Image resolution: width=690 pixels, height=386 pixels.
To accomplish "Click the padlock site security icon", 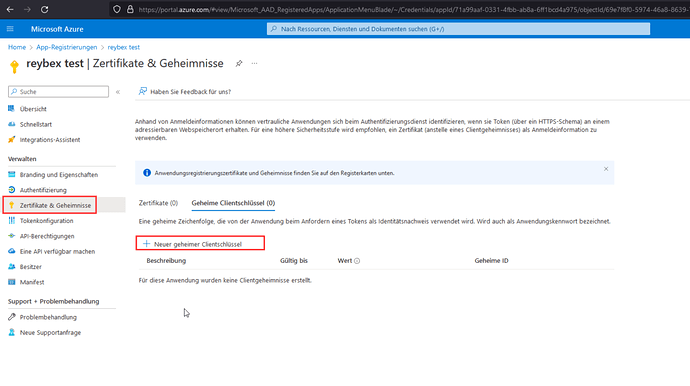I will click(130, 9).
